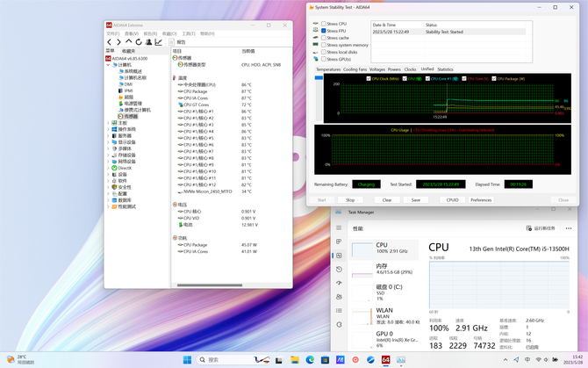Select 传感器 item in AIDA64 tree
The width and height of the screenshot is (588, 368).
coord(127,117)
